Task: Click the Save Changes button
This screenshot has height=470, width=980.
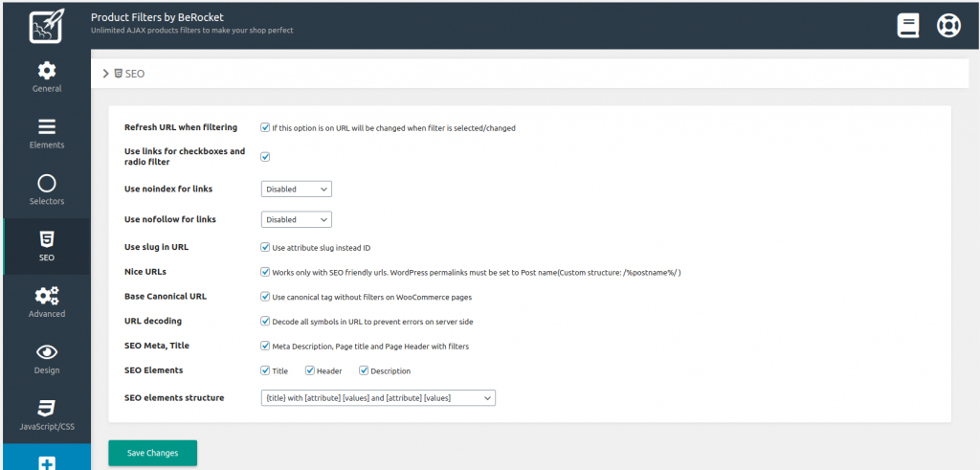Action: pyautogui.click(x=152, y=453)
